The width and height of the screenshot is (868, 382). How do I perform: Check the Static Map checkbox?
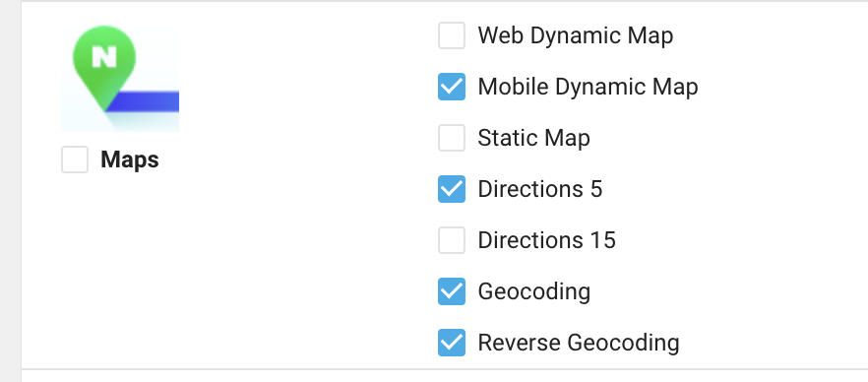coord(452,138)
